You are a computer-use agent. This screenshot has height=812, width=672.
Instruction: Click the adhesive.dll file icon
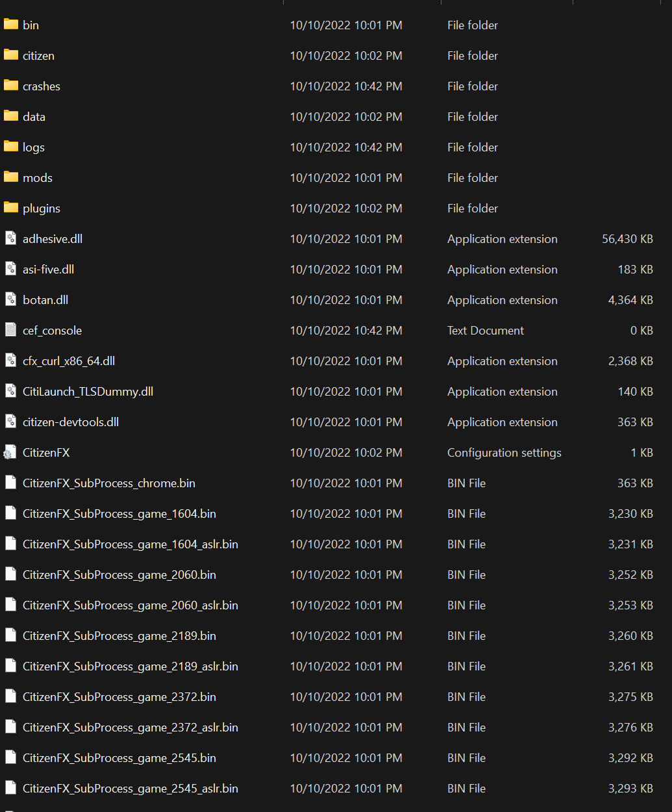click(x=10, y=238)
